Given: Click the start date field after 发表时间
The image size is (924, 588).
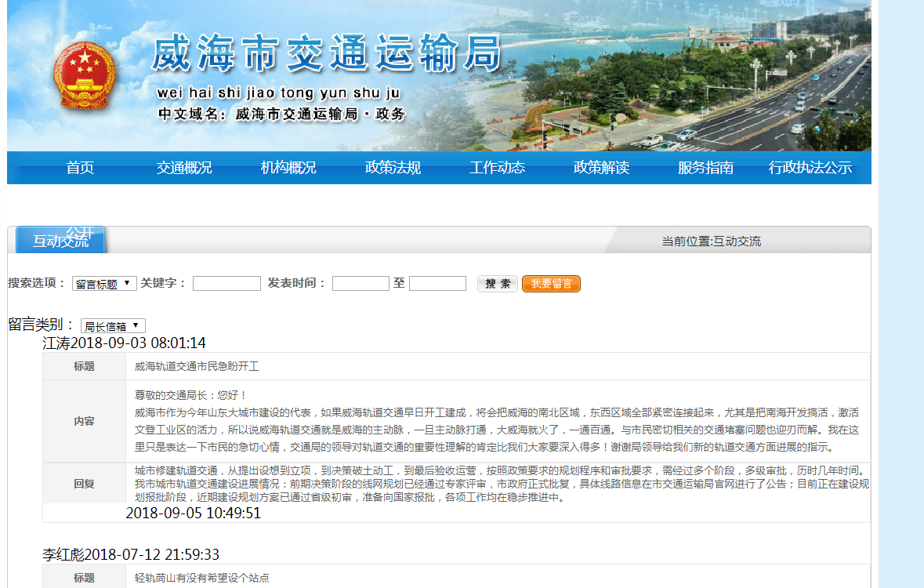Looking at the screenshot, I should [x=361, y=284].
